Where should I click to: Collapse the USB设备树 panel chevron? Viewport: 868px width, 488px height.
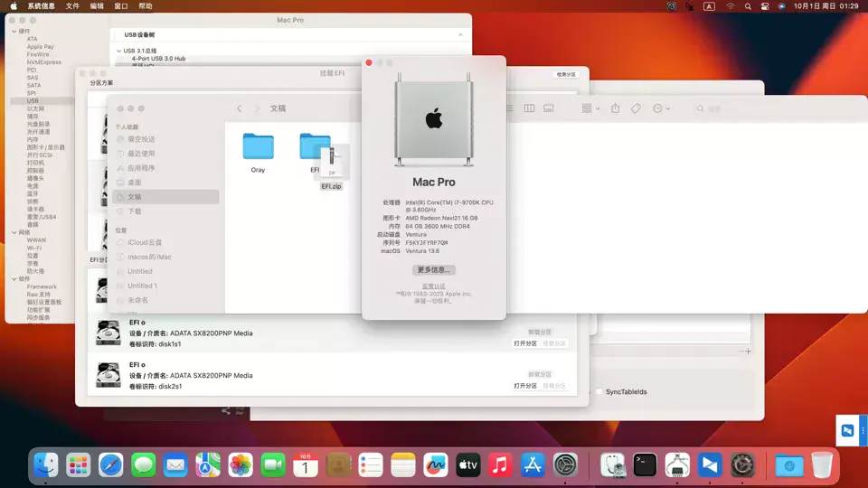(x=460, y=35)
